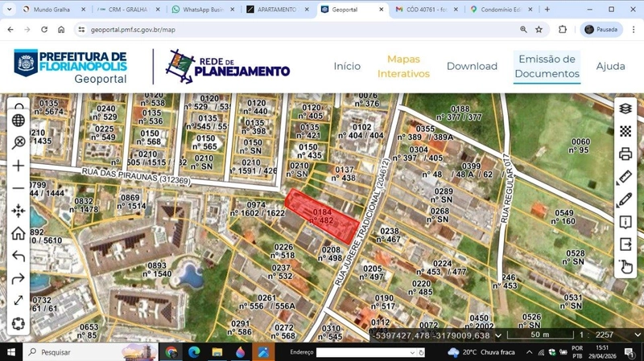This screenshot has width=644, height=361.
Task: Open the basemap checkerboard icon
Action: (x=625, y=131)
